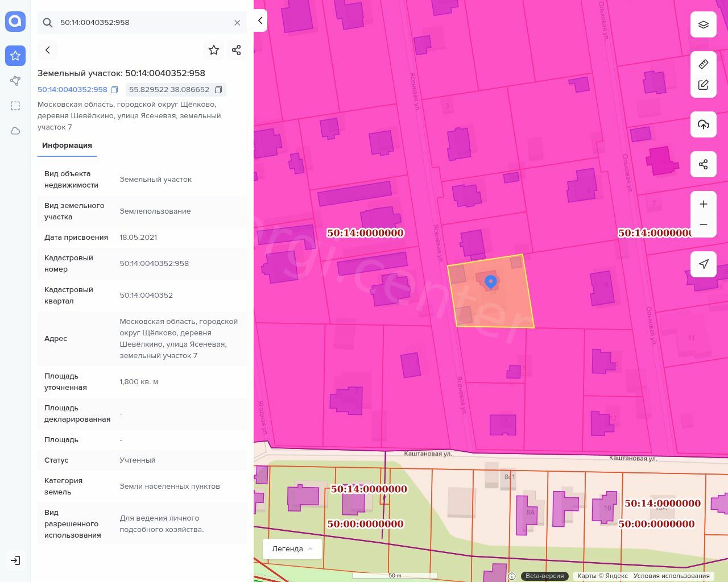Open the map layers panel

click(704, 24)
